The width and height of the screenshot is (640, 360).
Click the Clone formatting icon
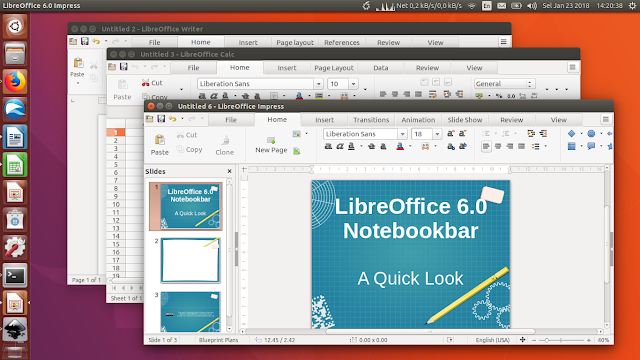[x=225, y=140]
